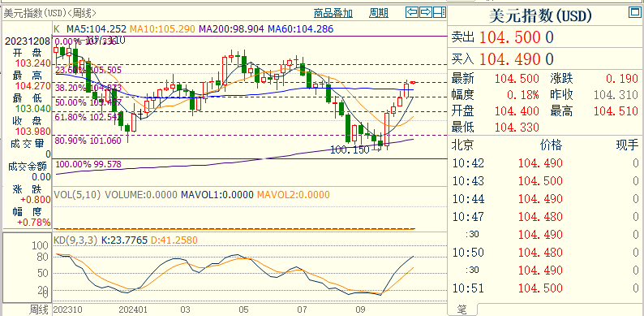
Task: Open the 周期 period selector
Action: [378, 13]
